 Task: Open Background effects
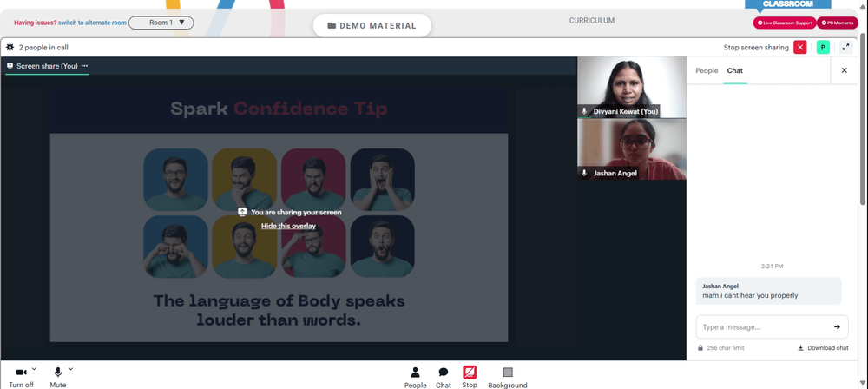508,378
